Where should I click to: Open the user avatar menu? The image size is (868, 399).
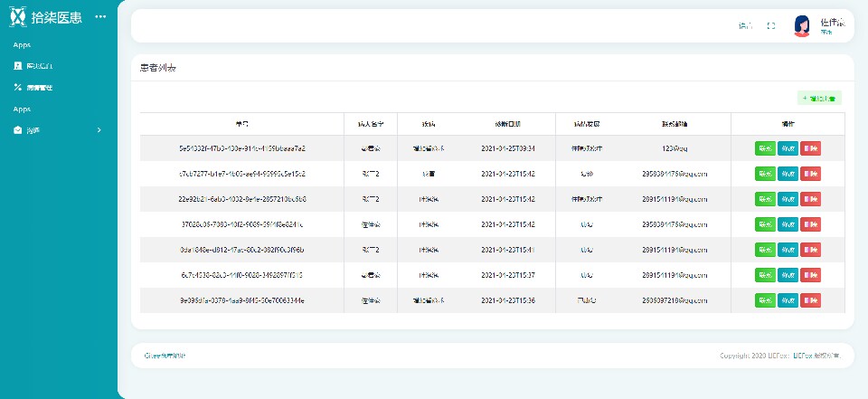tap(802, 25)
